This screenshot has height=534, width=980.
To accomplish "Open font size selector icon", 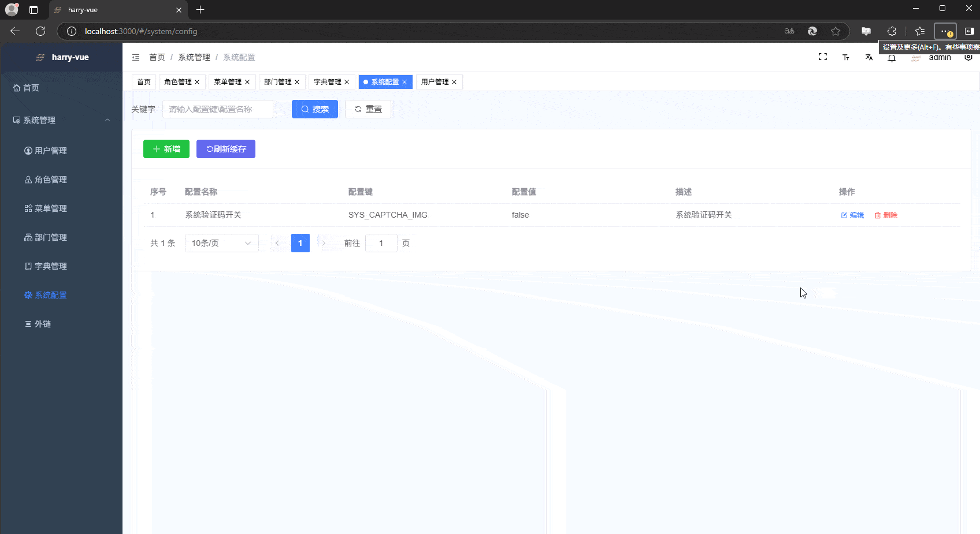I will [x=846, y=57].
